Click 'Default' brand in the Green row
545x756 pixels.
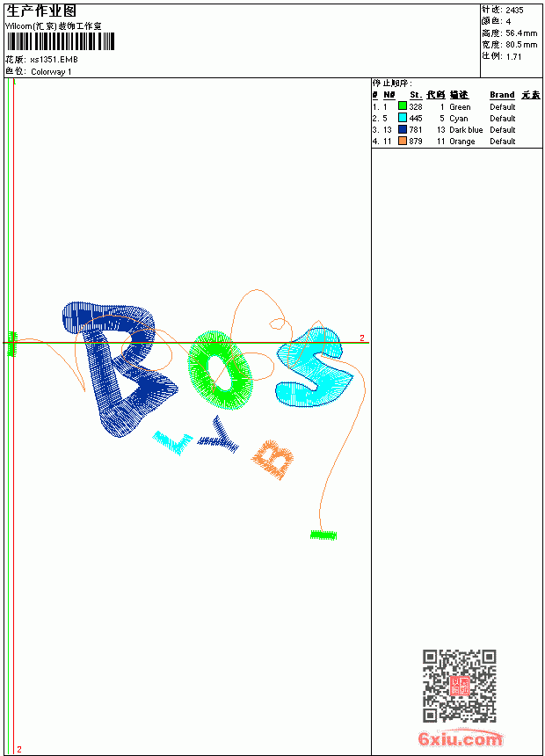point(503,107)
